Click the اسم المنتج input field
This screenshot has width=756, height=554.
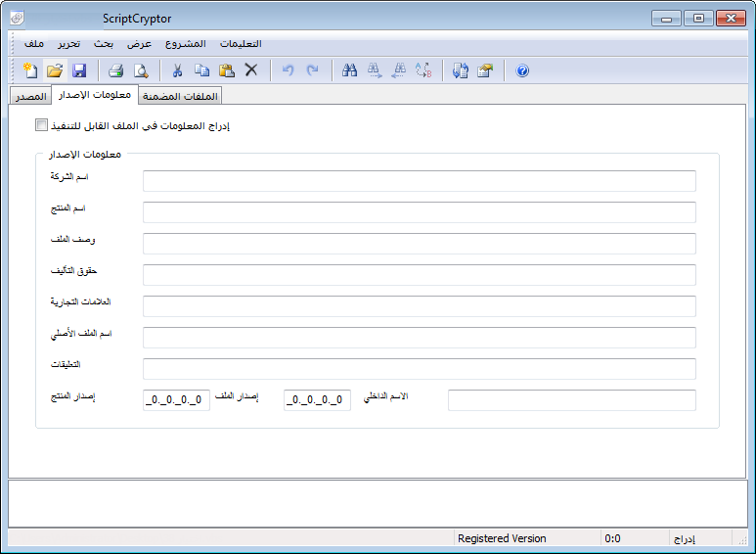[419, 211]
